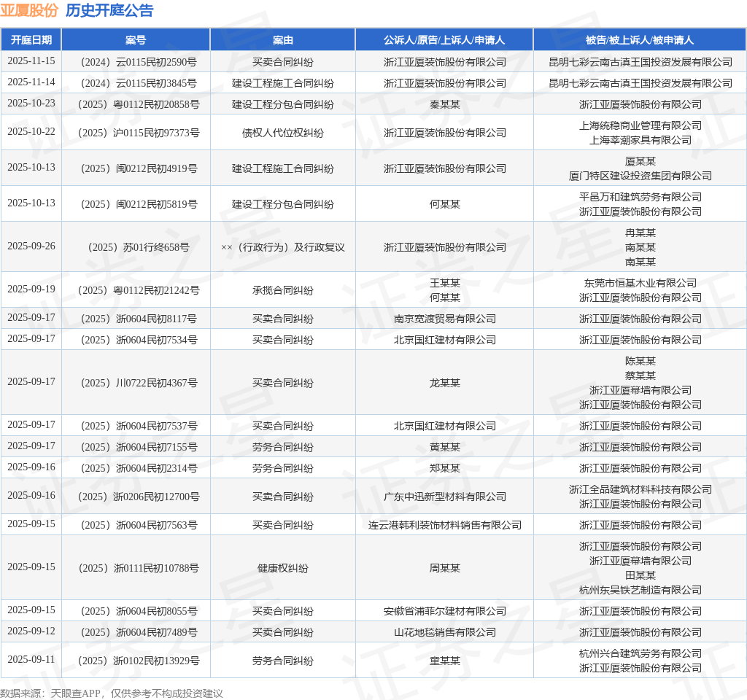
Task: Click defendant 冉某某
Action: [640, 233]
